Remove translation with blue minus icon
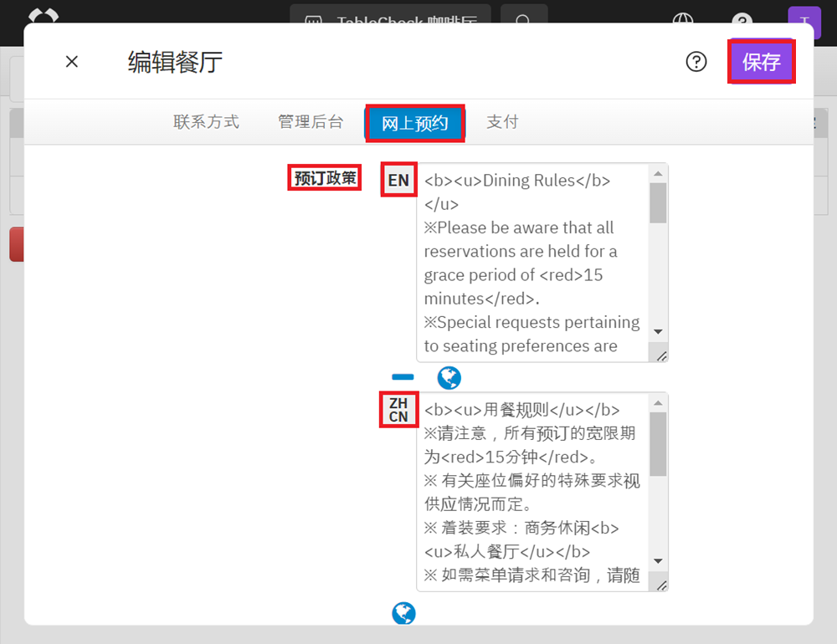This screenshot has height=644, width=837. tap(403, 377)
